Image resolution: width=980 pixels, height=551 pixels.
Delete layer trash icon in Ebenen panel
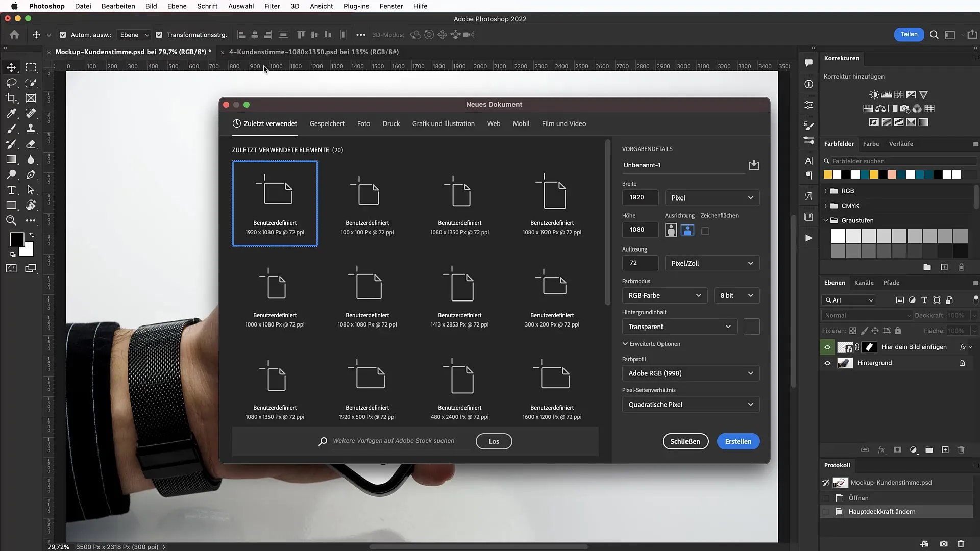(x=961, y=449)
